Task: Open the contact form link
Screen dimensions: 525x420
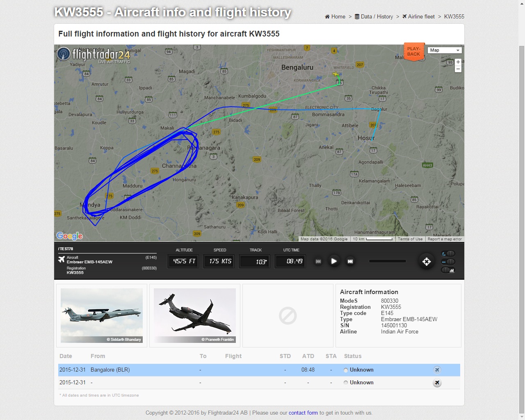Action: [x=303, y=413]
